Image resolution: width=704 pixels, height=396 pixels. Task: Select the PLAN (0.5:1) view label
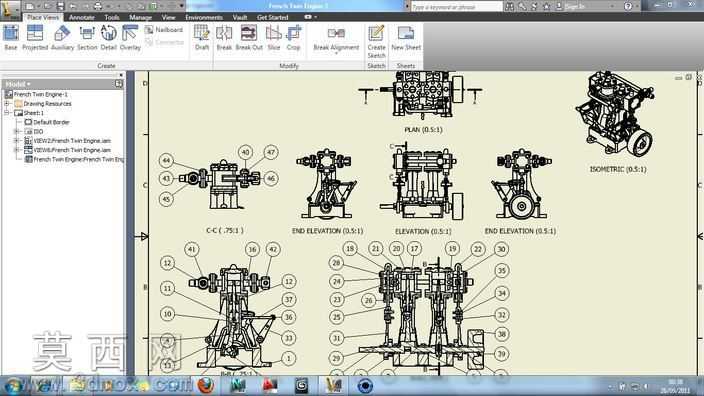coord(423,130)
